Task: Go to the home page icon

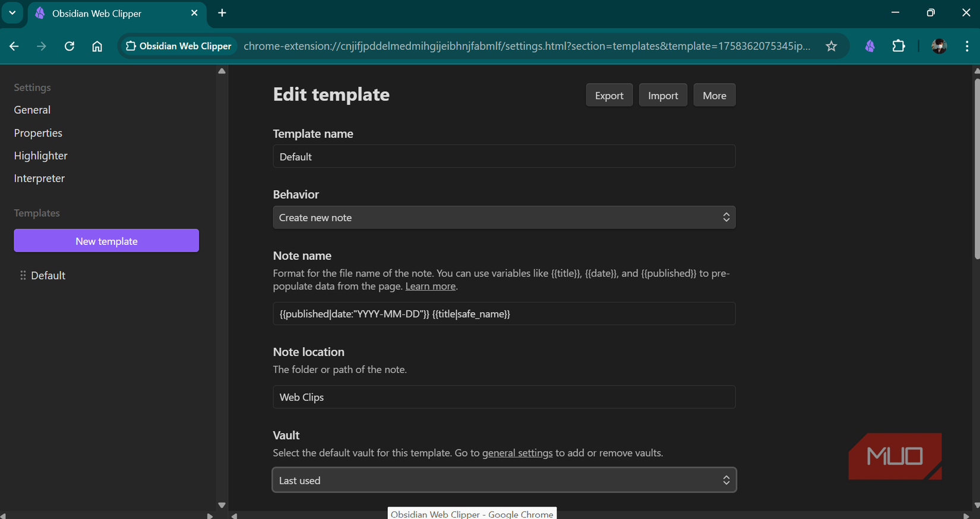Action: pyautogui.click(x=97, y=46)
